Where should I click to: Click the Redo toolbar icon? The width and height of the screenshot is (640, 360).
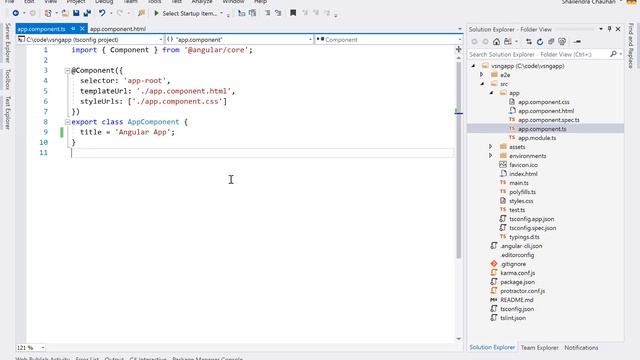pyautogui.click(x=120, y=13)
